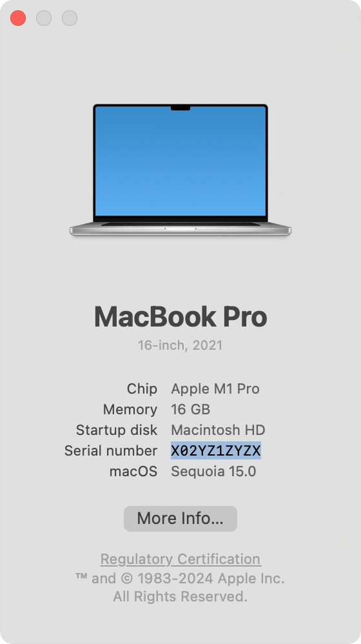Click the 16 GB memory value
This screenshot has width=361, height=644.
tap(190, 409)
